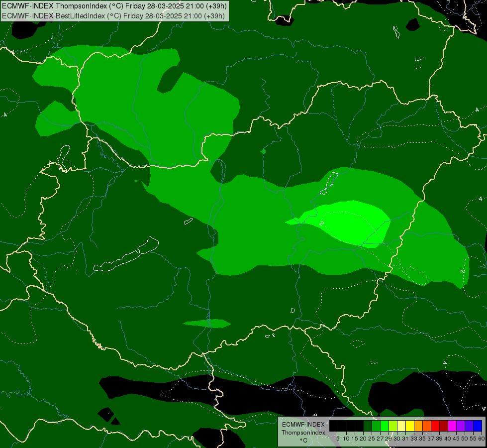The image size is (487, 448).
Task: Select the medium green 25–27 legend swatch
Action: click(x=376, y=426)
